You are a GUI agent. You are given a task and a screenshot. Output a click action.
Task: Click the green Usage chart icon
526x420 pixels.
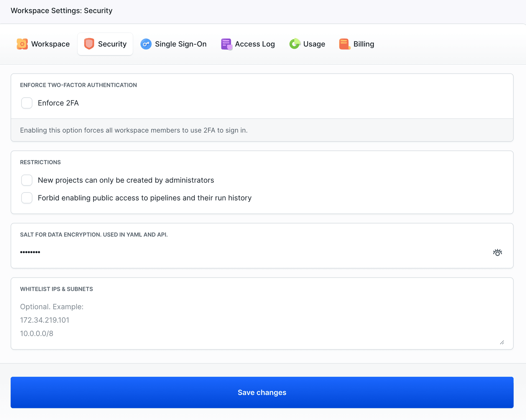coord(295,44)
